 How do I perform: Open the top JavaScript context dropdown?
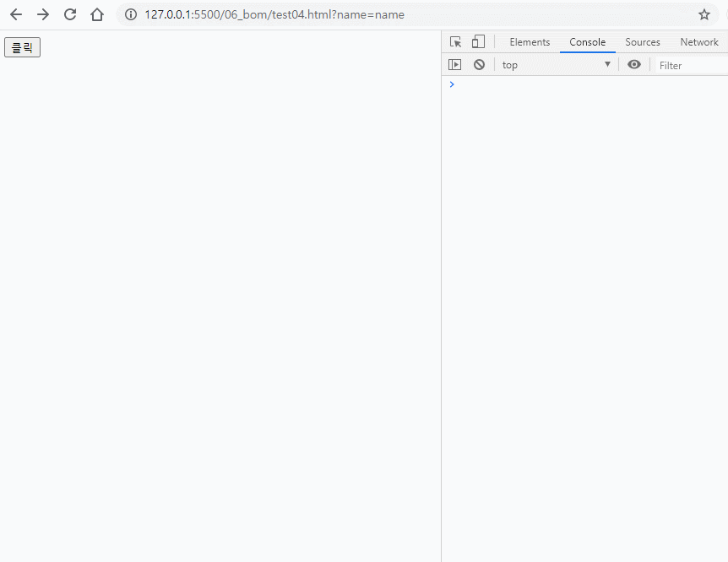pyautogui.click(x=557, y=65)
